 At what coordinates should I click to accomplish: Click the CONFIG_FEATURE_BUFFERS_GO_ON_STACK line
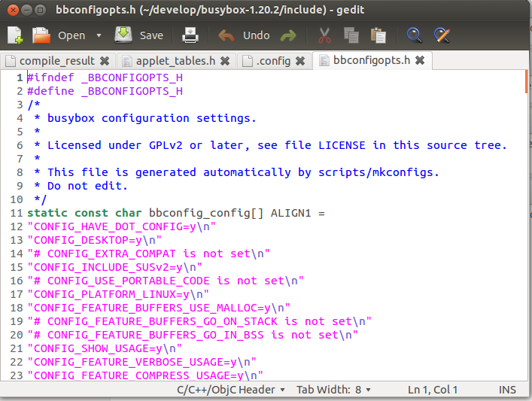pos(199,321)
